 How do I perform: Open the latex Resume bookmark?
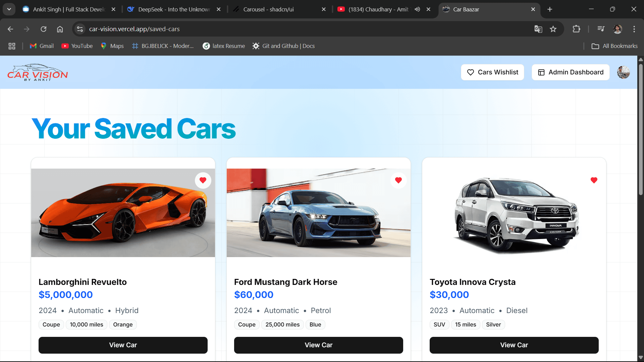(224, 46)
